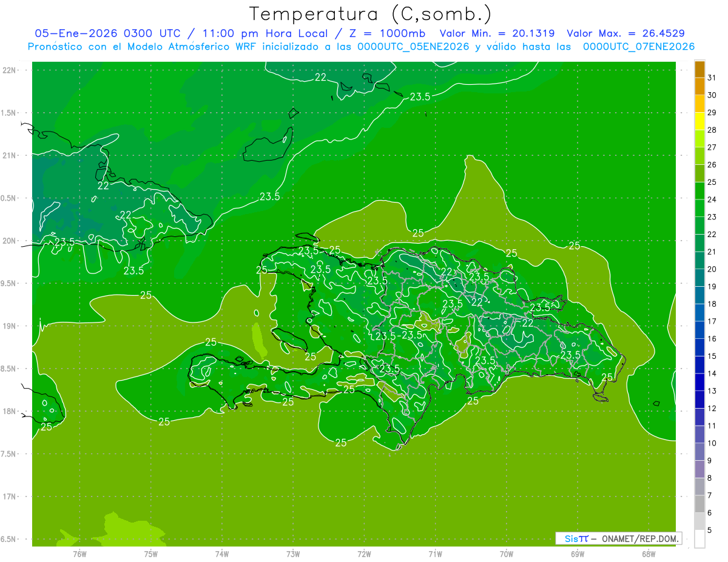Click the 19N latitude axis label

(10, 326)
